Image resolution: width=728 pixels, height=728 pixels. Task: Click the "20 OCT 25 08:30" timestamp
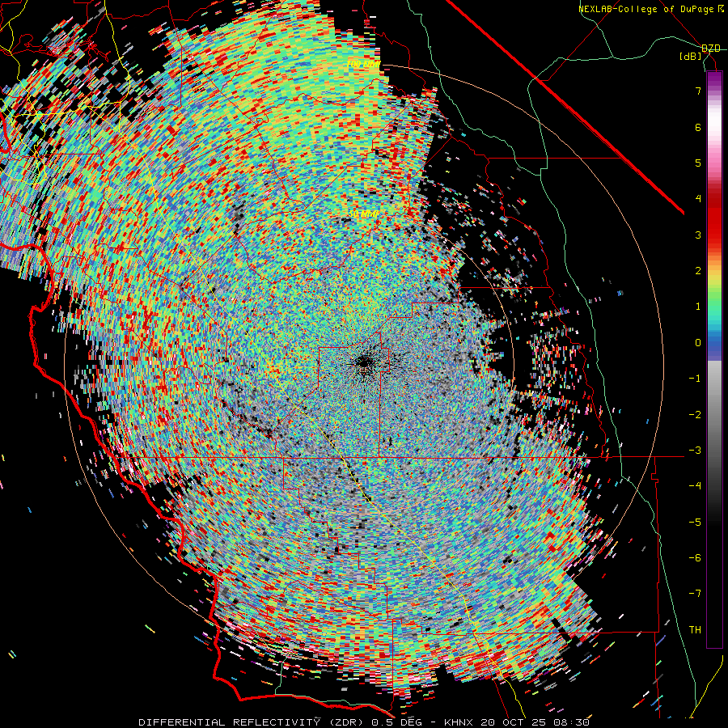(x=535, y=722)
